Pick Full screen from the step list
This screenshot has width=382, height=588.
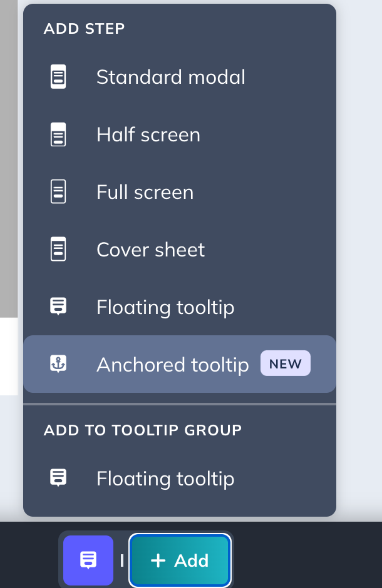click(x=145, y=192)
